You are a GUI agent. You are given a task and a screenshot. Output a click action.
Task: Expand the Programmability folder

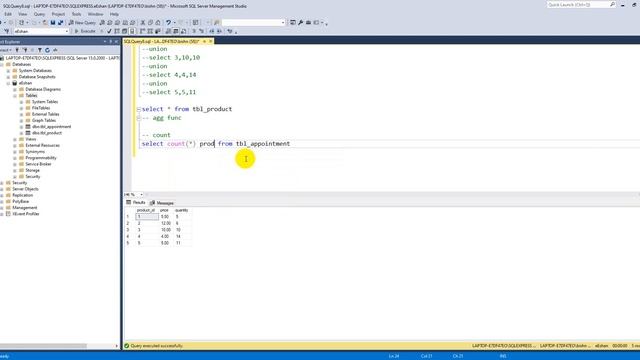[15, 158]
